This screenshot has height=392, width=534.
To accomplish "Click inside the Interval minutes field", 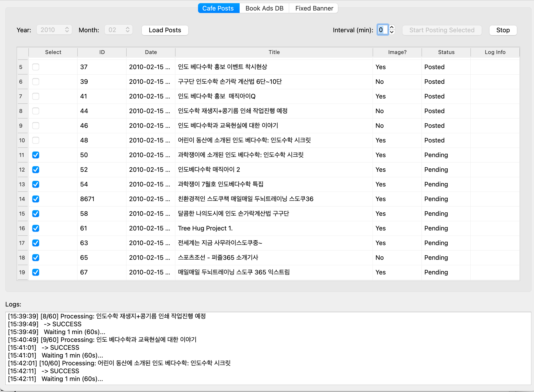I will coord(382,30).
